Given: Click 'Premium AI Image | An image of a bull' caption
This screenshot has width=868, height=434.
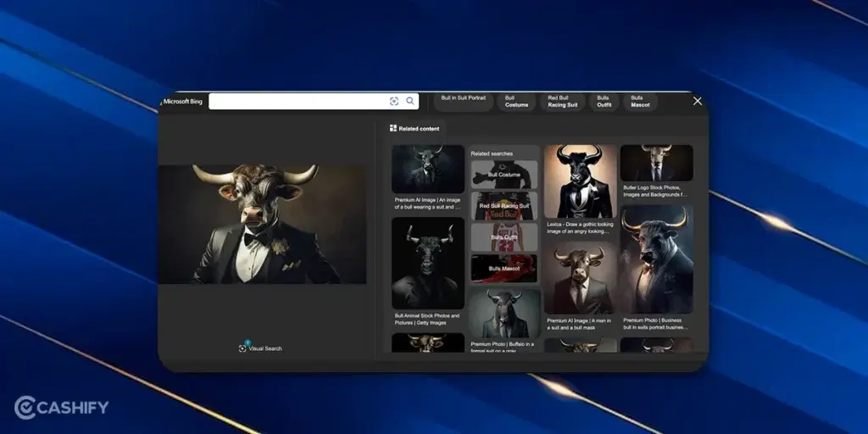Looking at the screenshot, I should [x=427, y=203].
